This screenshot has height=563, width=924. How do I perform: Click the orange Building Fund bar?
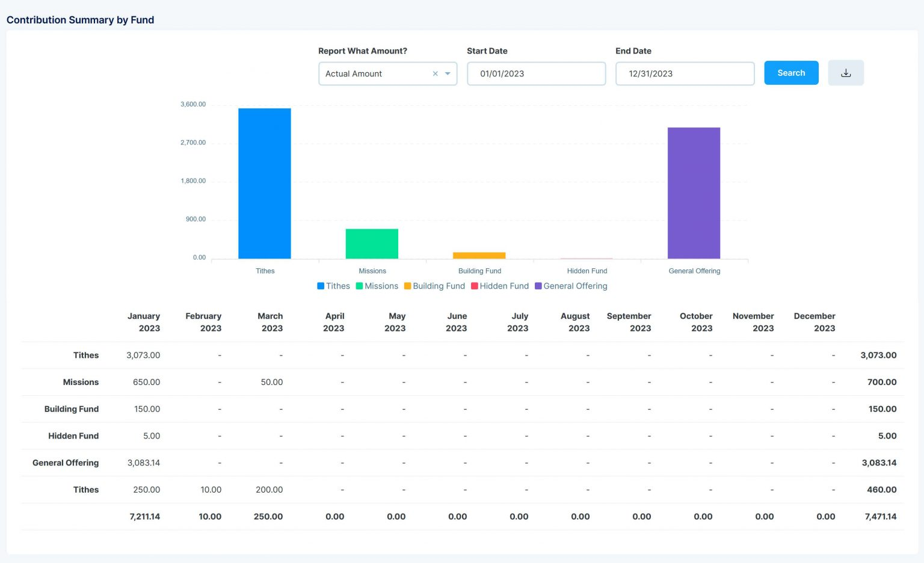pyautogui.click(x=479, y=256)
